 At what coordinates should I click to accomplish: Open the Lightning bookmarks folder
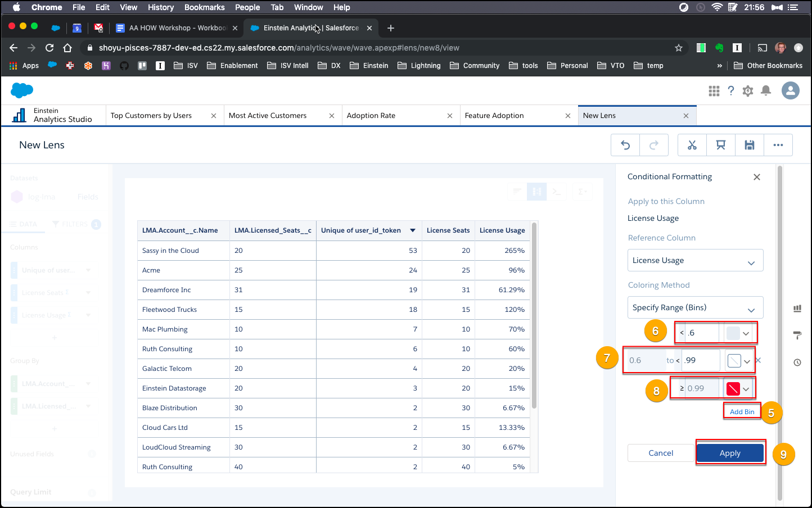tap(419, 66)
